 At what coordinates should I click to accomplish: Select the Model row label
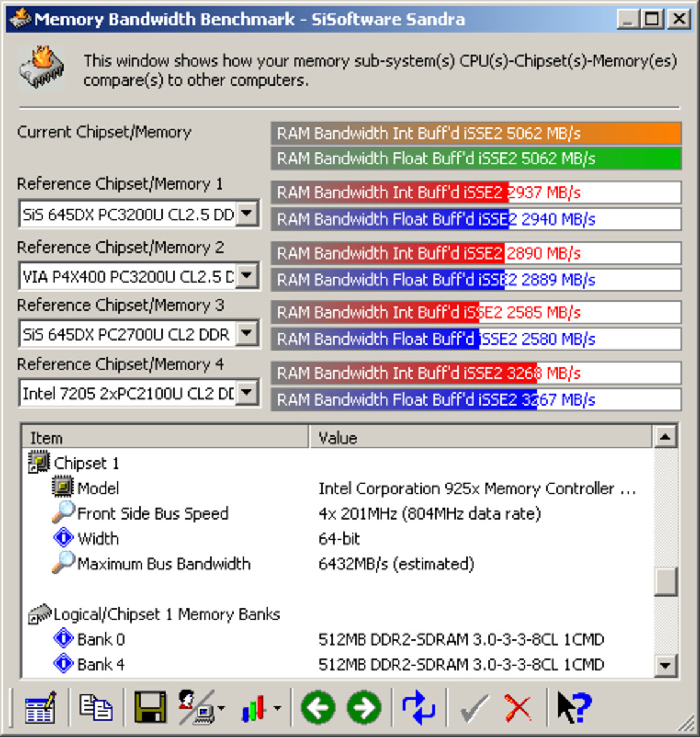point(98,488)
